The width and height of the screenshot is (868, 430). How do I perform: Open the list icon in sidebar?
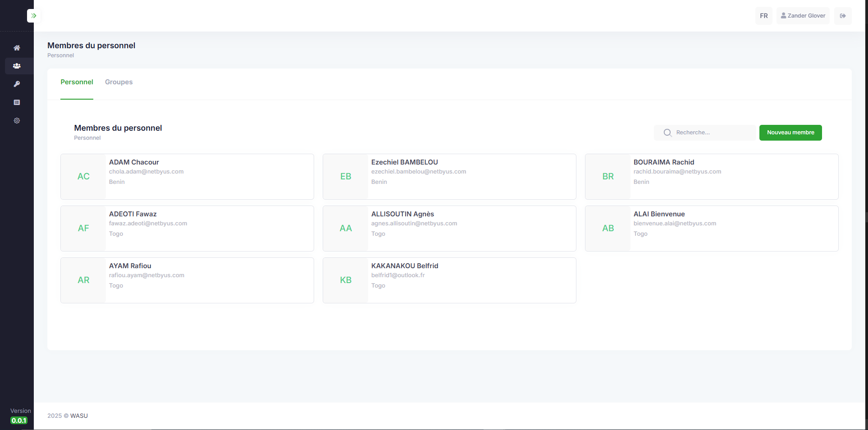pyautogui.click(x=17, y=102)
